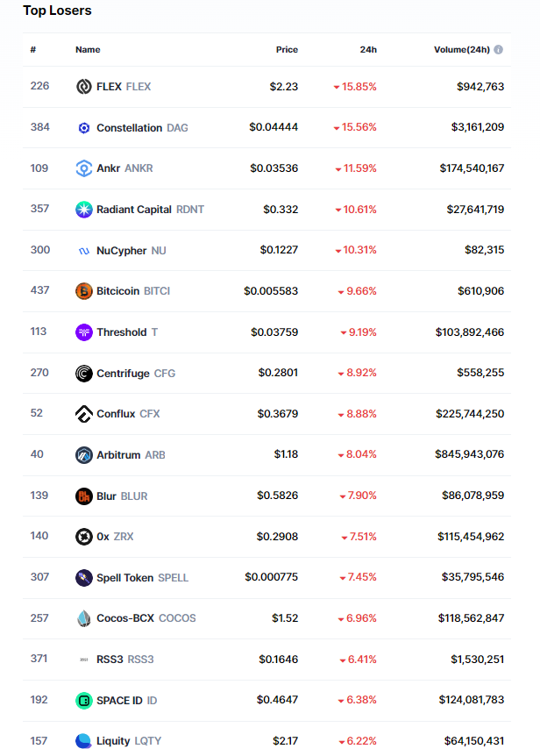The image size is (540, 756).
Task: Sort table by Price column header
Action: pos(287,50)
